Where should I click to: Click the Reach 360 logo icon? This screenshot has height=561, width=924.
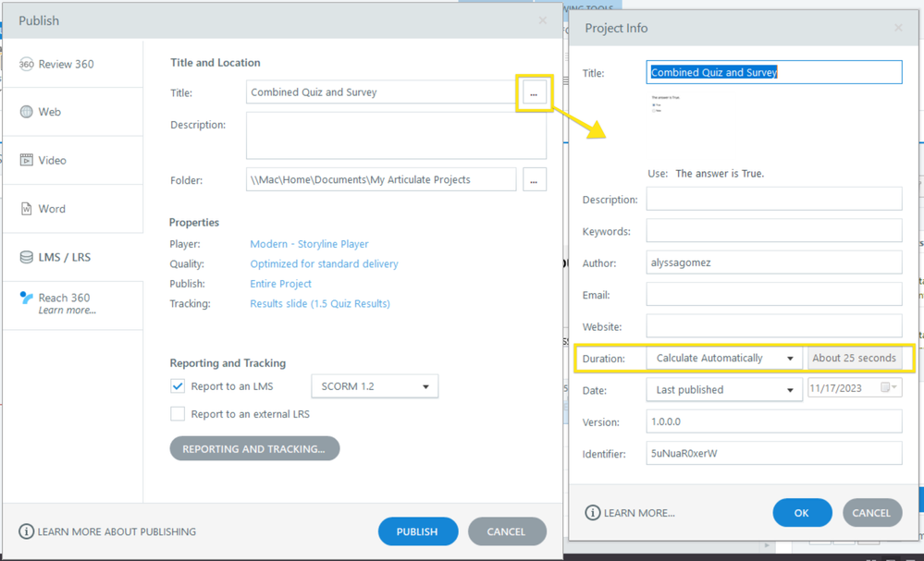(x=27, y=298)
